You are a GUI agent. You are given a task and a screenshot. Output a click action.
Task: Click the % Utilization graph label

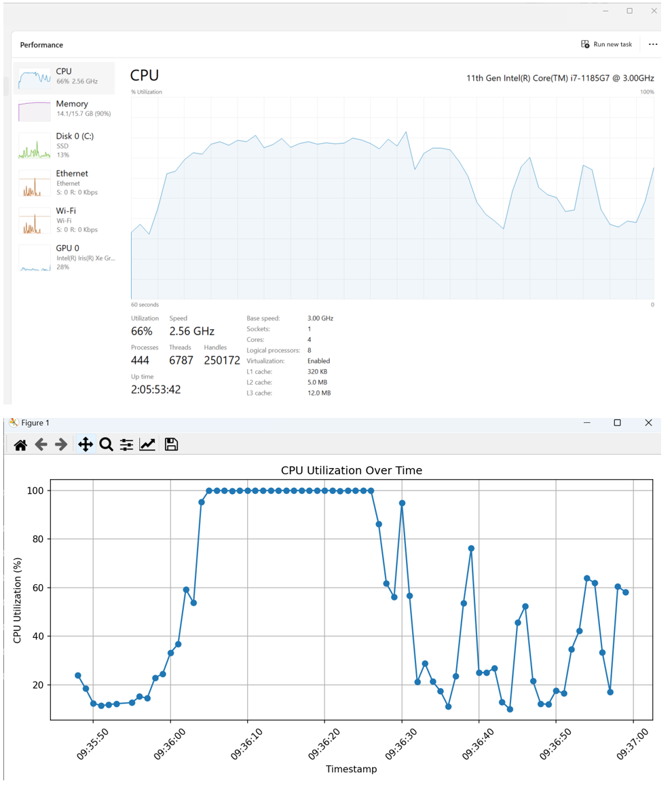point(147,92)
